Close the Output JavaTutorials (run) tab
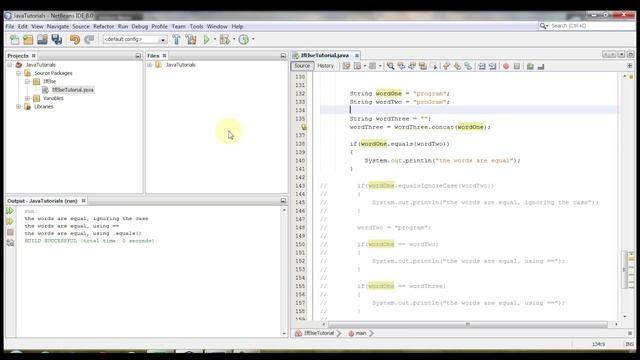The width and height of the screenshot is (640, 360). tap(83, 201)
